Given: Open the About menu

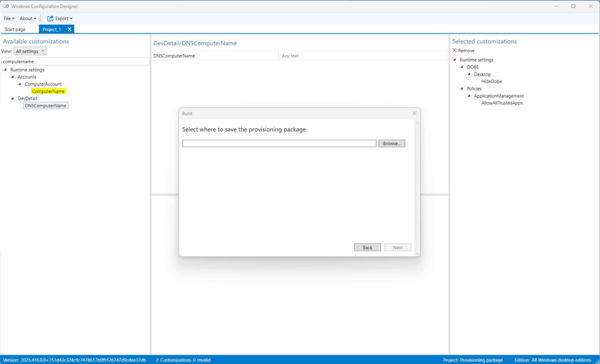Looking at the screenshot, I should coord(28,18).
